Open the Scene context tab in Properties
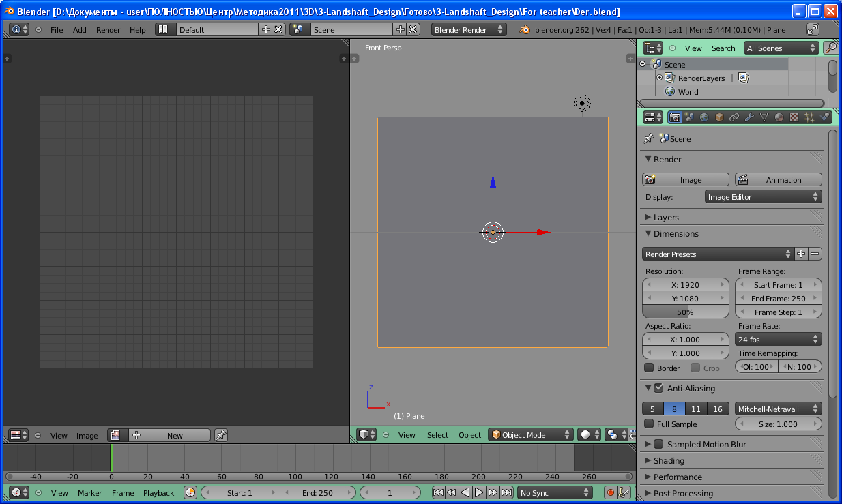 click(x=689, y=117)
